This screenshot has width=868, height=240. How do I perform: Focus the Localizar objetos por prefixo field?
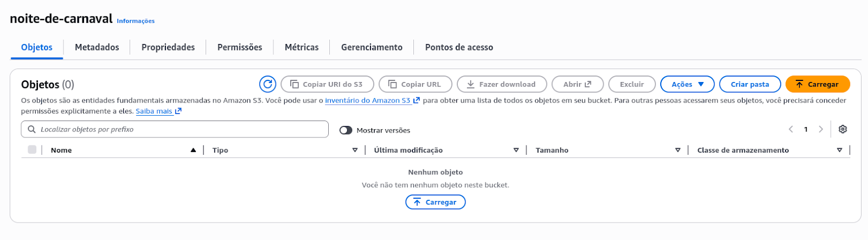point(179,129)
